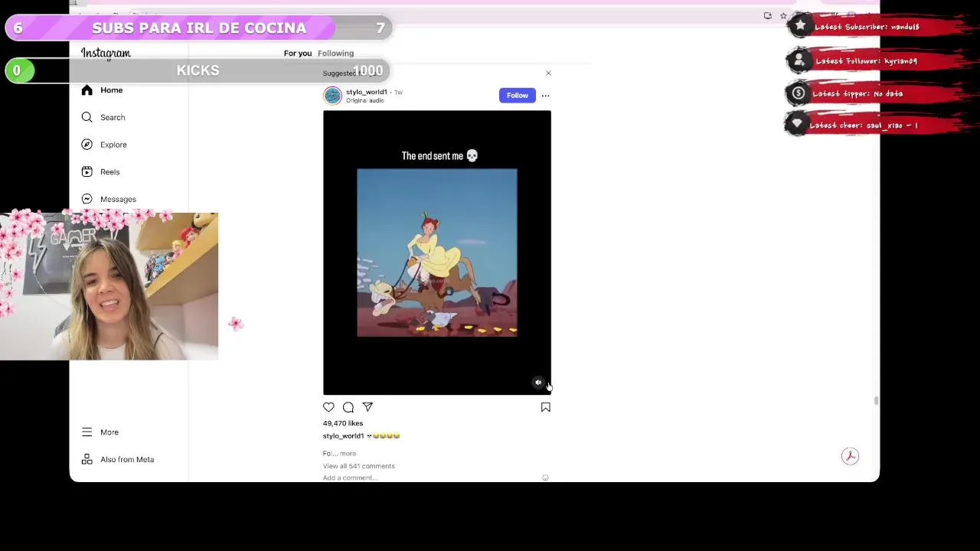Close the suggested post with X
The height and width of the screenshot is (551, 980).
coord(548,73)
